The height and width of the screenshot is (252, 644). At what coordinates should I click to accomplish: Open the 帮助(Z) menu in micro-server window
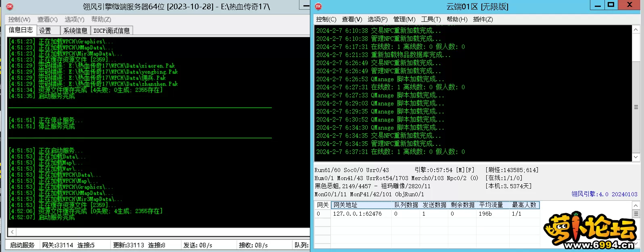point(101,19)
